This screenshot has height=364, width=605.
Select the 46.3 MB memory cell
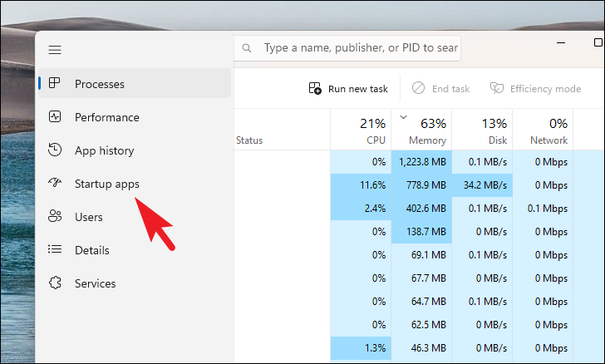(x=421, y=347)
